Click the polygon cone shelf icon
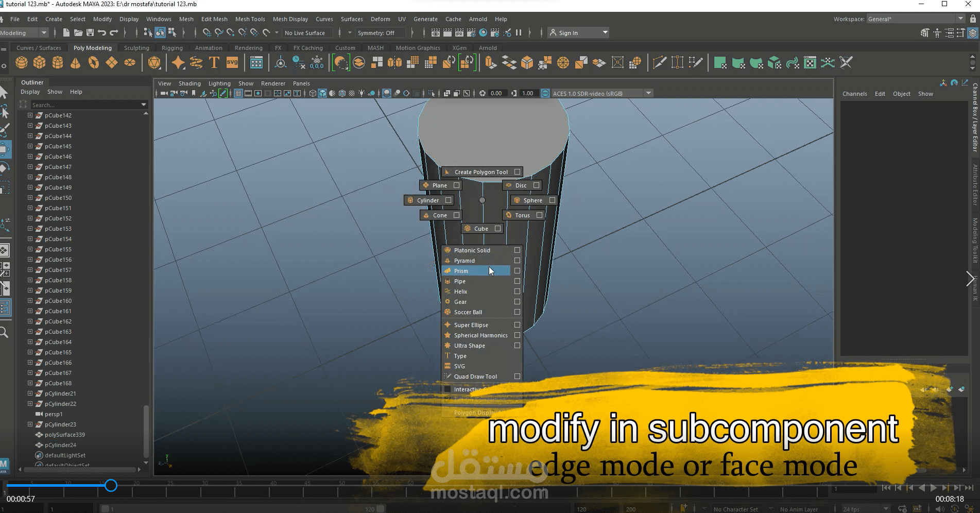Screen dimensions: 980x513 76,63
